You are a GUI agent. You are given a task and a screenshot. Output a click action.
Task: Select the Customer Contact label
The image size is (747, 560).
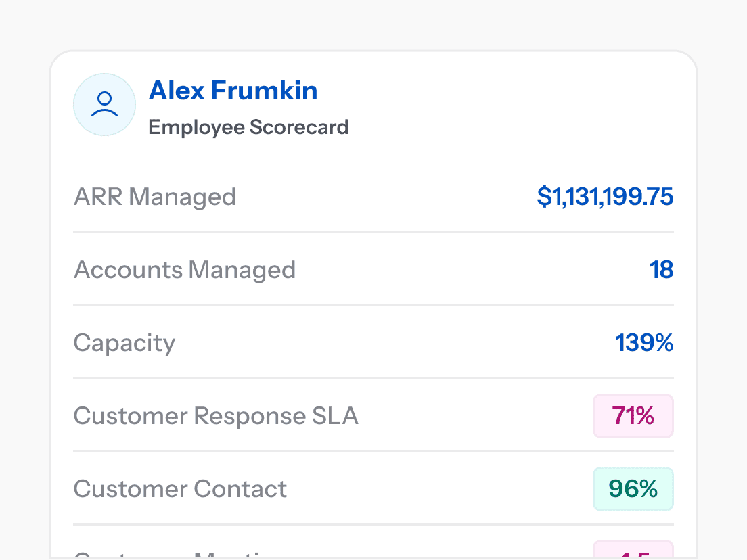pyautogui.click(x=180, y=489)
